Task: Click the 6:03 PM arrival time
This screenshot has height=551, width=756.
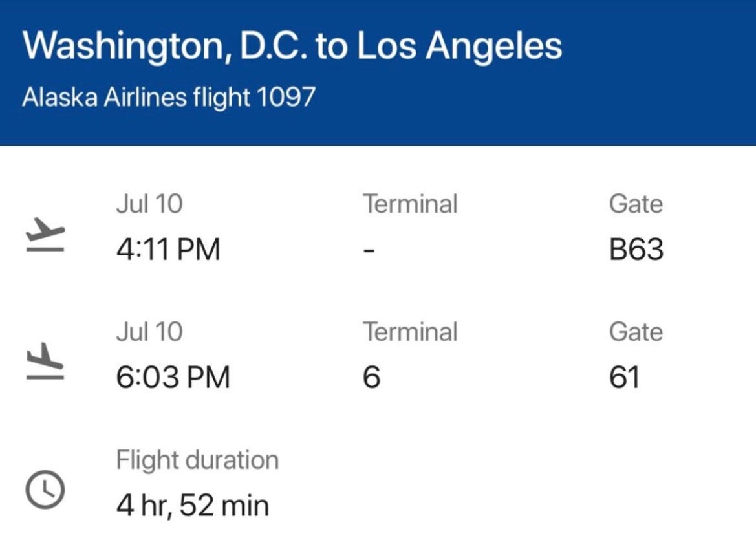Action: coord(173,377)
